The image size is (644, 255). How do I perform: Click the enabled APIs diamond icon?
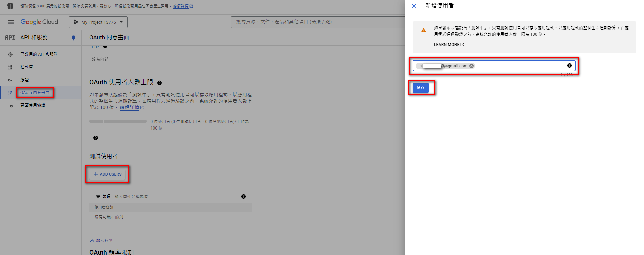click(x=10, y=54)
